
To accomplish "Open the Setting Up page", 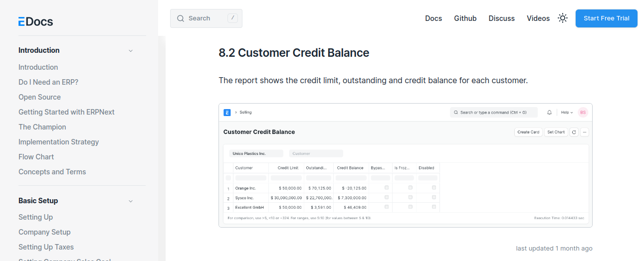I will 36,217.
